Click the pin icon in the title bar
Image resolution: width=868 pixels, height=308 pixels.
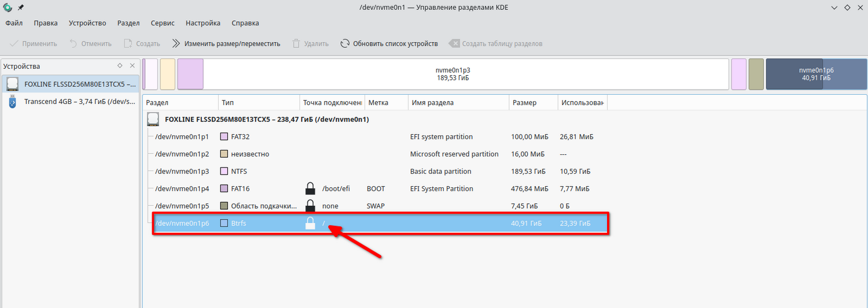21,8
